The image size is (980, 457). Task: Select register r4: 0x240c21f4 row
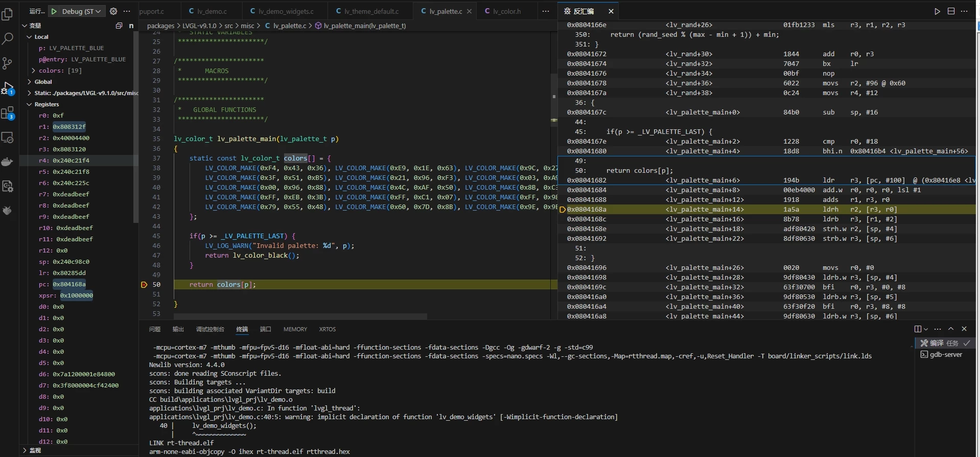[x=79, y=161]
